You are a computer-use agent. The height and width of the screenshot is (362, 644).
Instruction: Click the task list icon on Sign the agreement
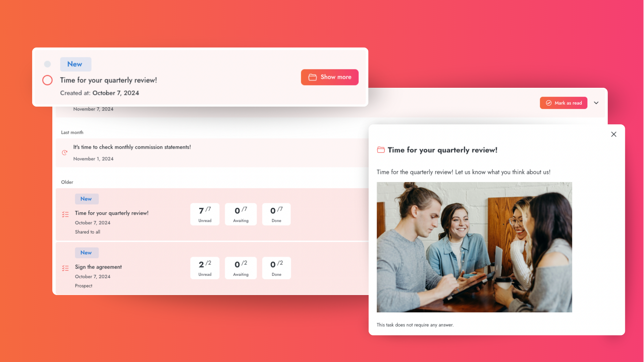65,268
